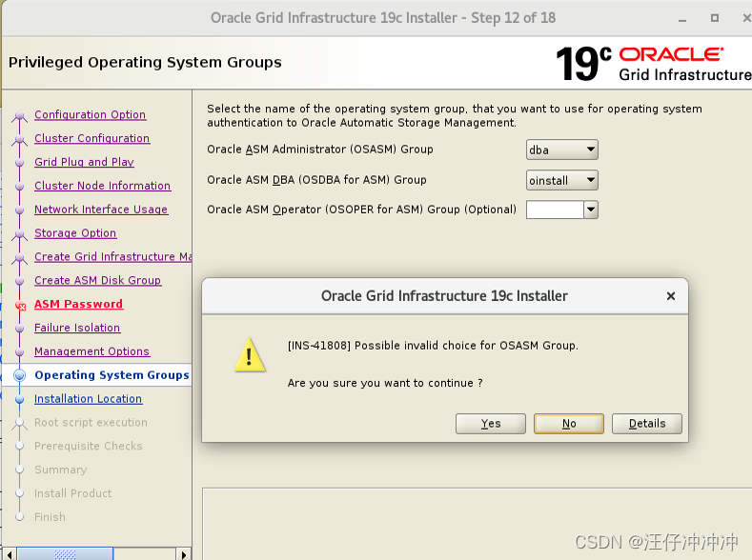This screenshot has width=752, height=560.
Task: Click Yes in the warning dialog
Action: coord(490,424)
